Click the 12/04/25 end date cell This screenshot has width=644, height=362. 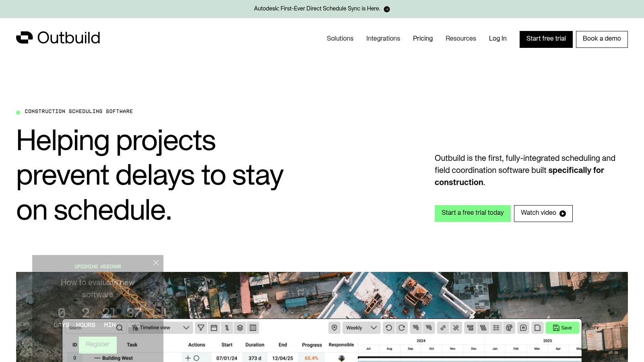click(283, 358)
